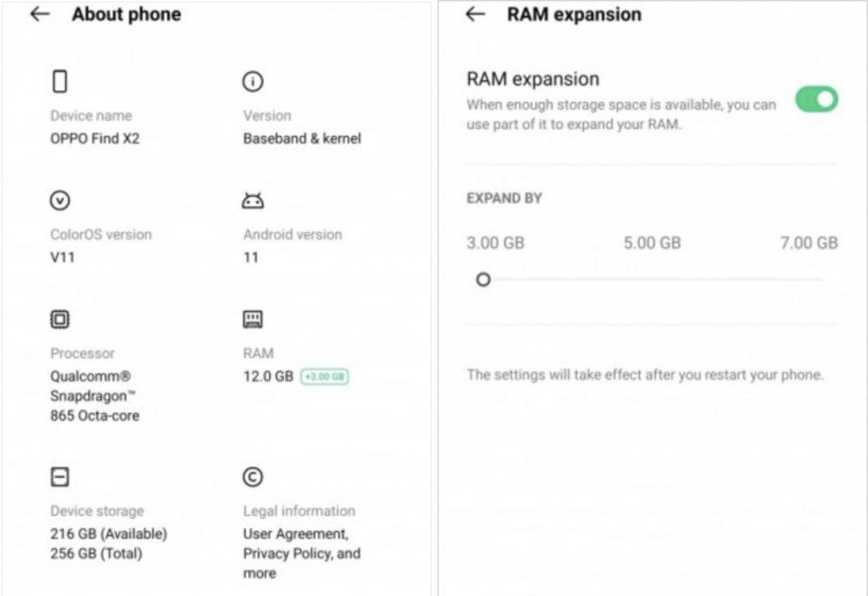
Task: Select the 7.00 GB expansion option
Action: [809, 243]
